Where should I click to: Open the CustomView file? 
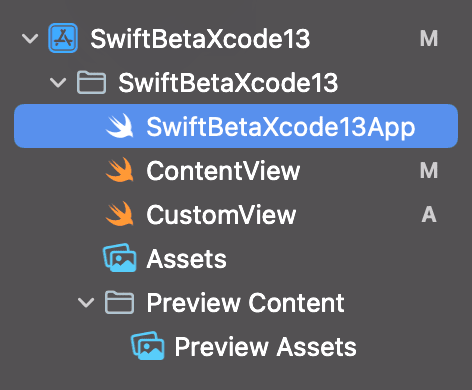(x=221, y=215)
